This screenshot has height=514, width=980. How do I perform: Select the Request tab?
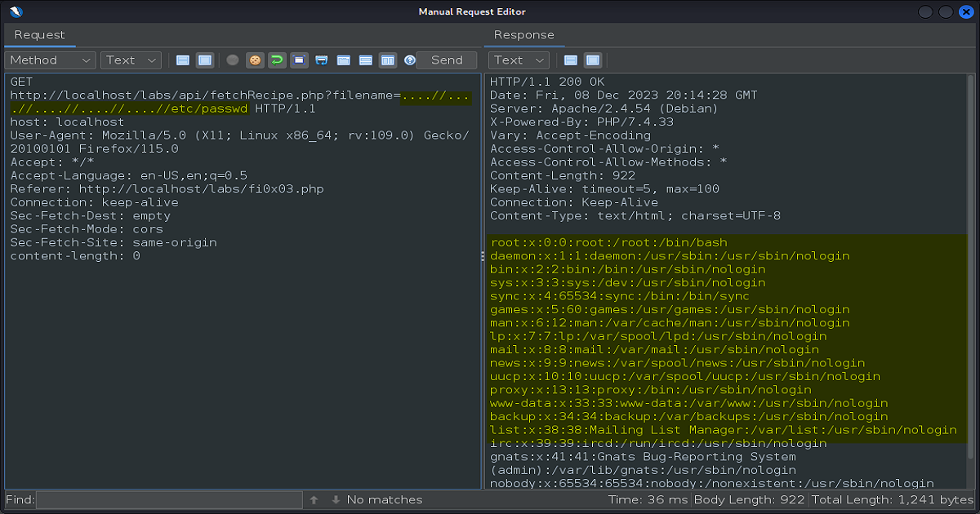point(39,35)
